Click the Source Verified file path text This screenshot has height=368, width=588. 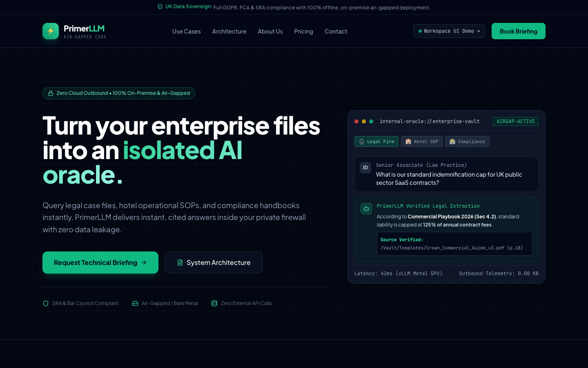point(452,248)
